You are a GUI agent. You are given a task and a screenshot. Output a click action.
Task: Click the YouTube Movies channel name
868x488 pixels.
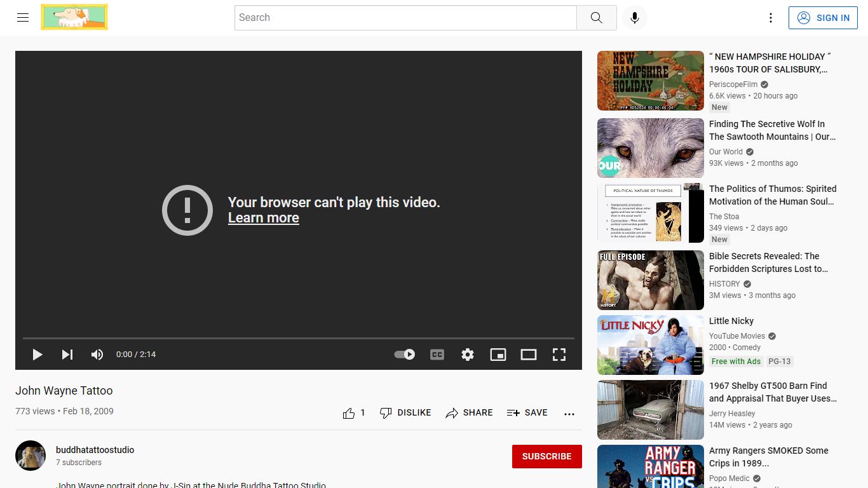pyautogui.click(x=737, y=336)
